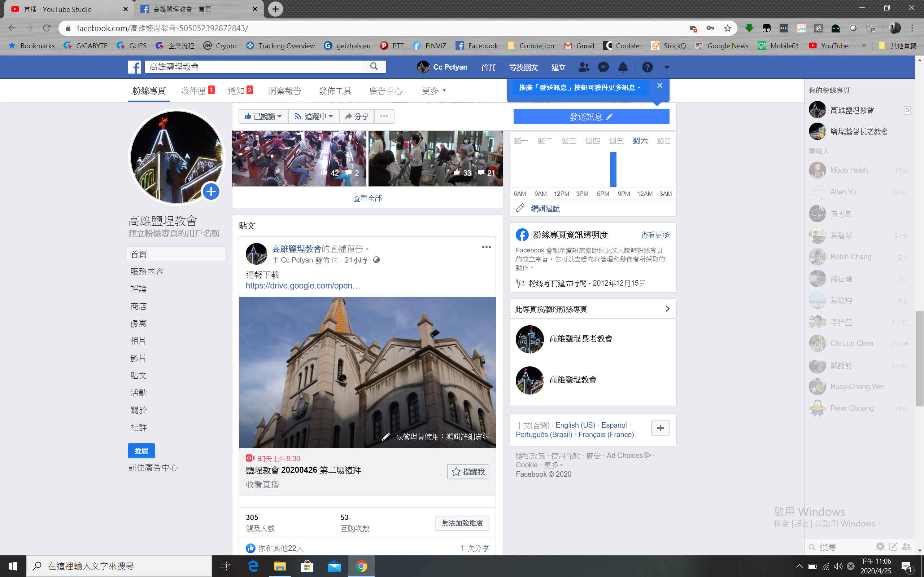This screenshot has width=924, height=577.
Task: Click blue plus on profile picture
Action: click(211, 191)
